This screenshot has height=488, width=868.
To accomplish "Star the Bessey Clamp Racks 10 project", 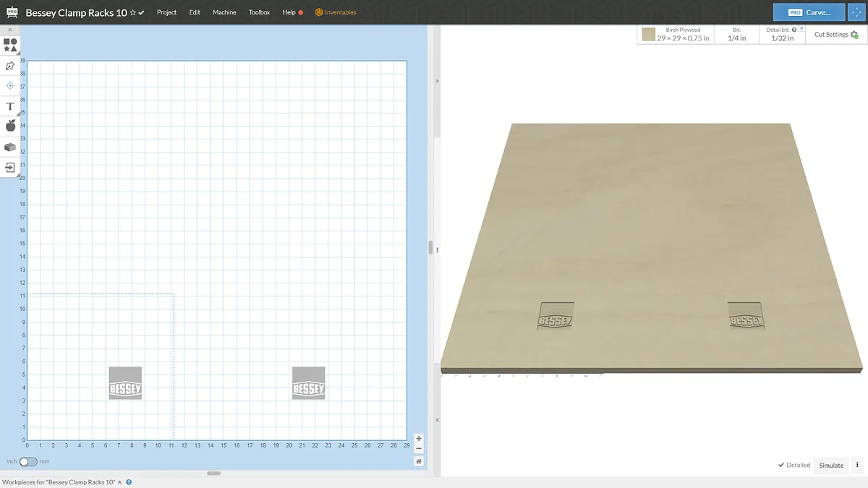I will point(132,13).
